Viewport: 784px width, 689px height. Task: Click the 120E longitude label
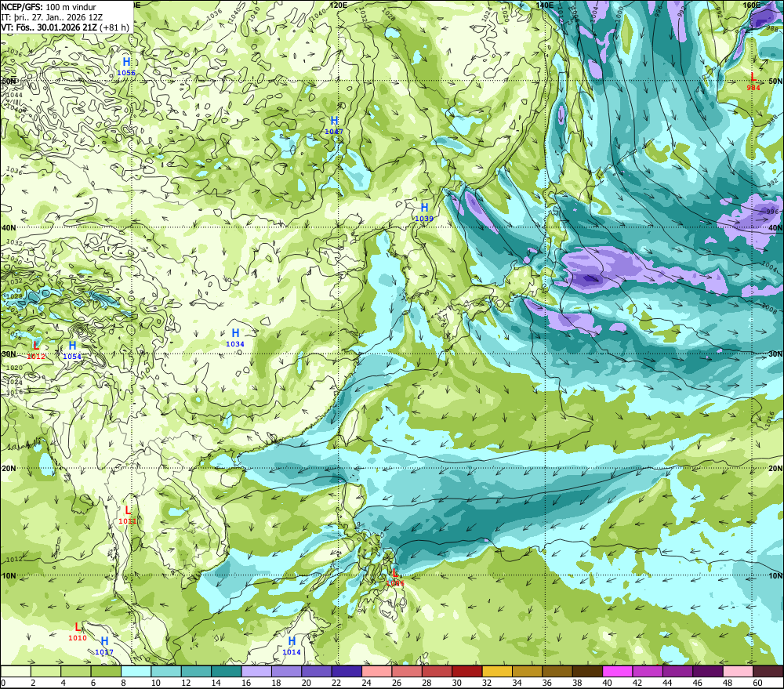point(339,5)
